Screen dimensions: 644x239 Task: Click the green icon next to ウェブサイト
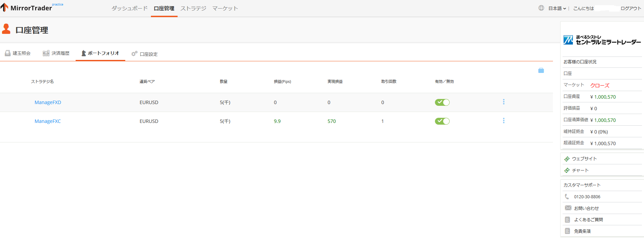(x=567, y=159)
